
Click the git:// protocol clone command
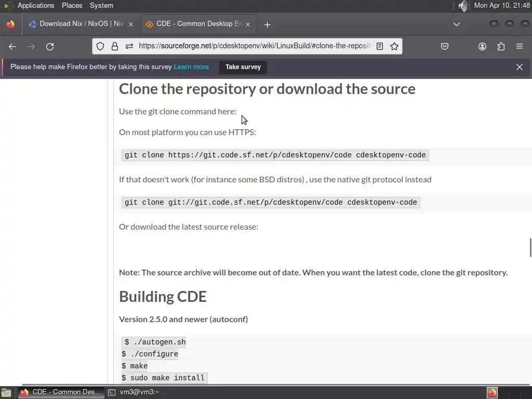[x=271, y=202]
